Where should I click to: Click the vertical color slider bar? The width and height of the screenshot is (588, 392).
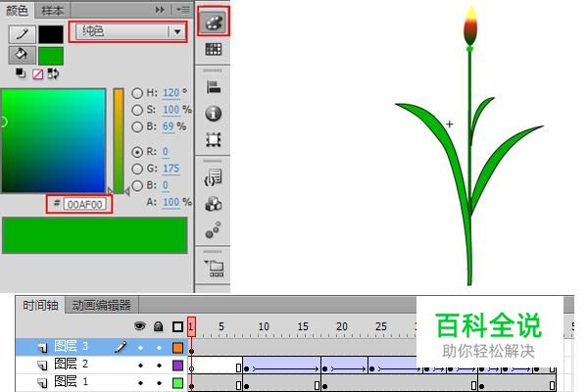point(119,141)
